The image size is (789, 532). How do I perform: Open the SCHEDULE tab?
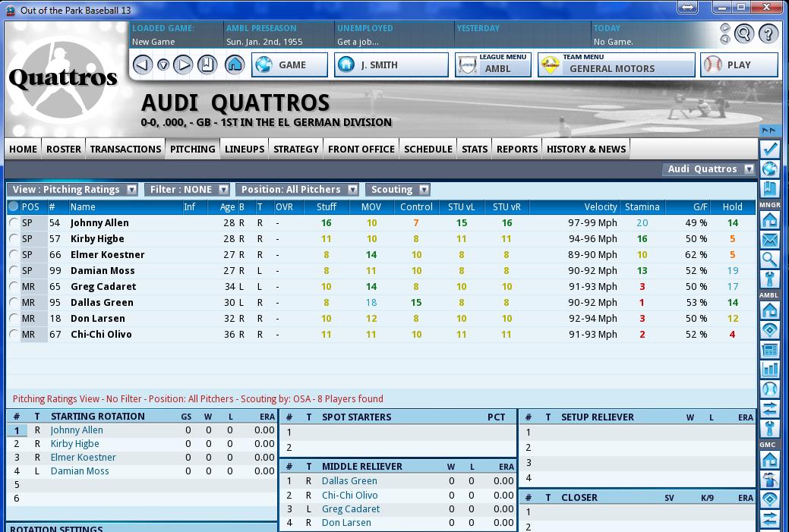point(428,149)
